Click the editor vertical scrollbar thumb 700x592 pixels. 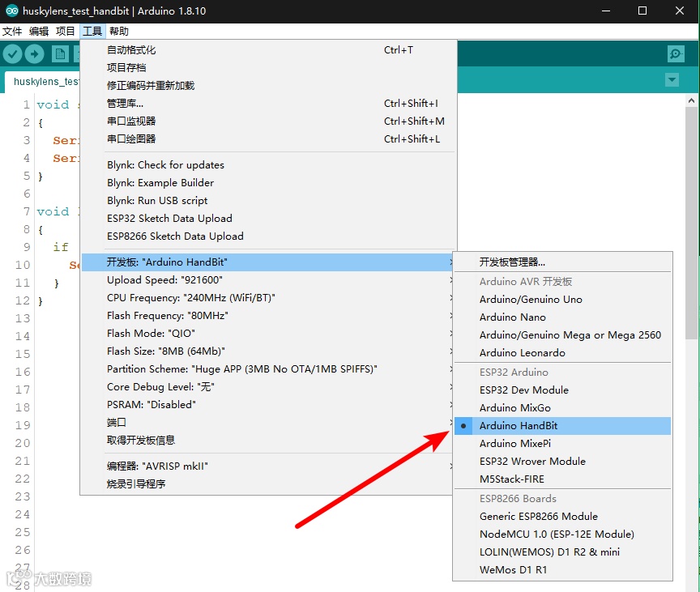691,223
